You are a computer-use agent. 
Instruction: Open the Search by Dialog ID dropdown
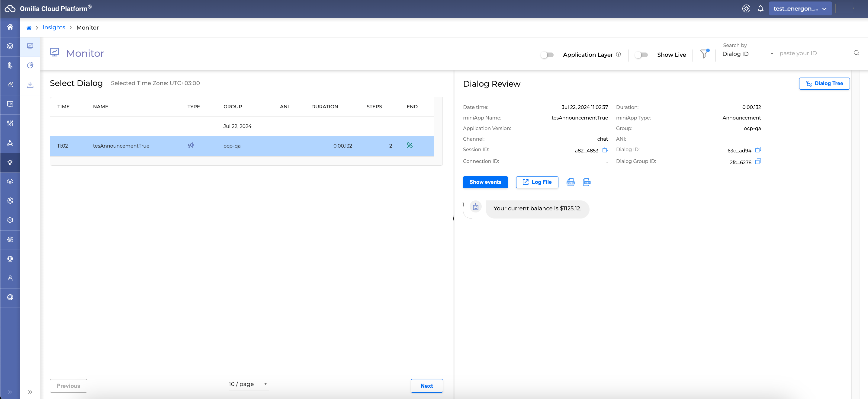pyautogui.click(x=748, y=54)
